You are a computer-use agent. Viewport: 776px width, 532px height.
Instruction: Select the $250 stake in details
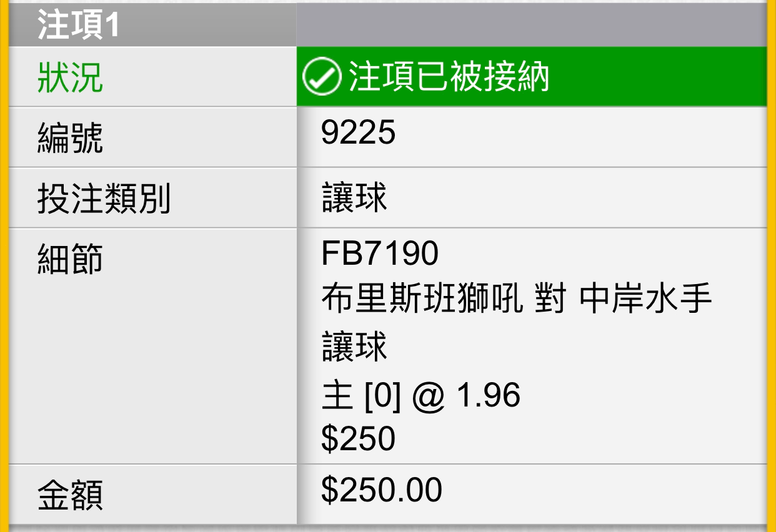click(x=358, y=438)
